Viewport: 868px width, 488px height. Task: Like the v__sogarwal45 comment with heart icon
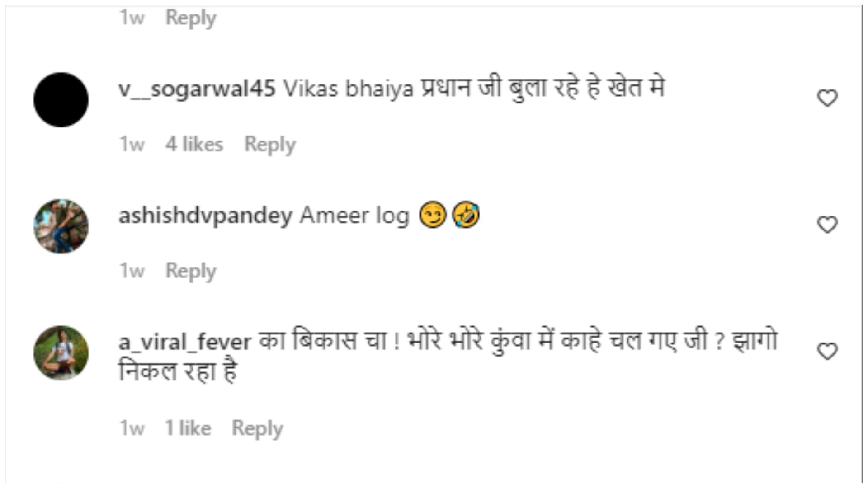(827, 98)
